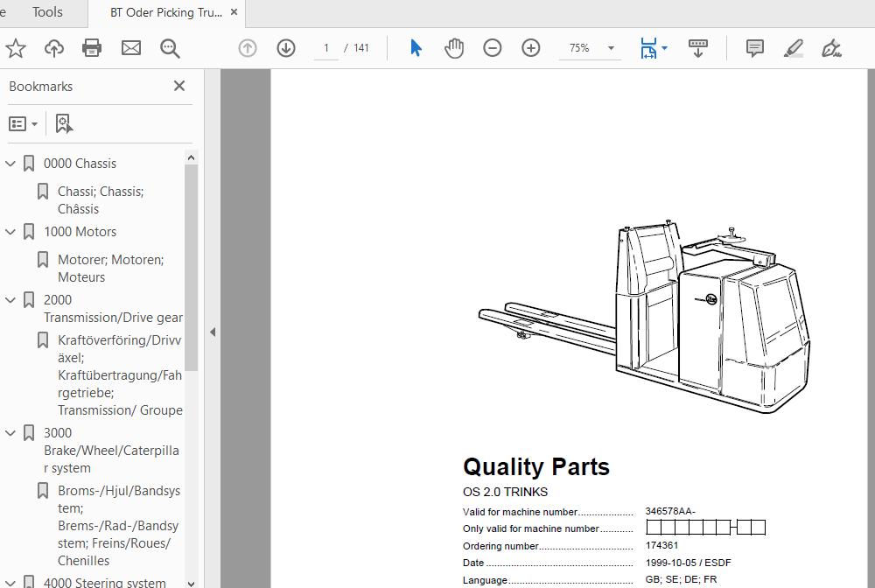Click the bookmarks panel scrollbar thumb

pos(191,268)
